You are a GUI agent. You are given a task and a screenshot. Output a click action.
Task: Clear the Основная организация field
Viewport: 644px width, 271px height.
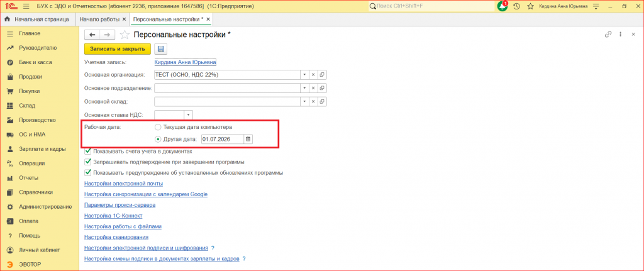coord(313,75)
